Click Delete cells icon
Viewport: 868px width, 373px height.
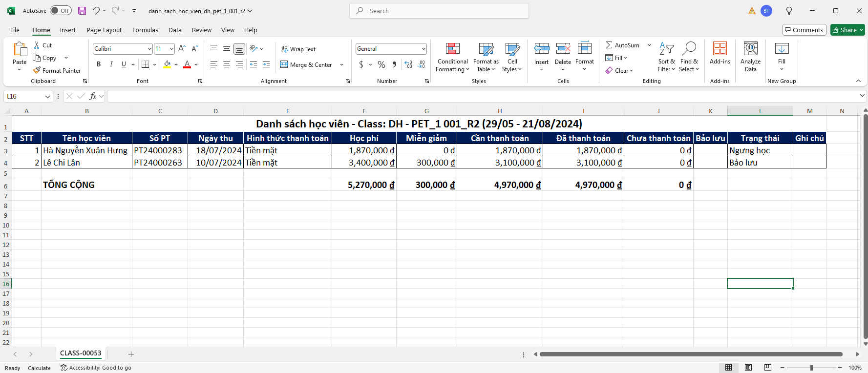(x=563, y=48)
